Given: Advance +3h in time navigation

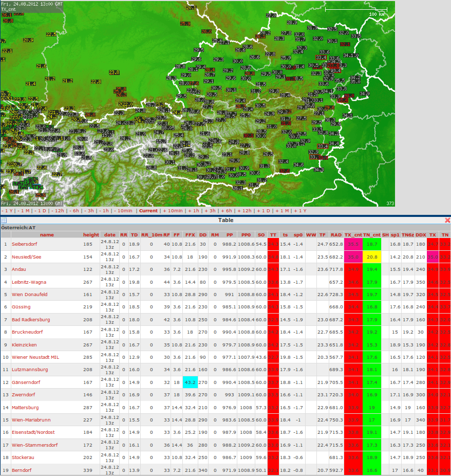Looking at the screenshot, I should (x=210, y=211).
